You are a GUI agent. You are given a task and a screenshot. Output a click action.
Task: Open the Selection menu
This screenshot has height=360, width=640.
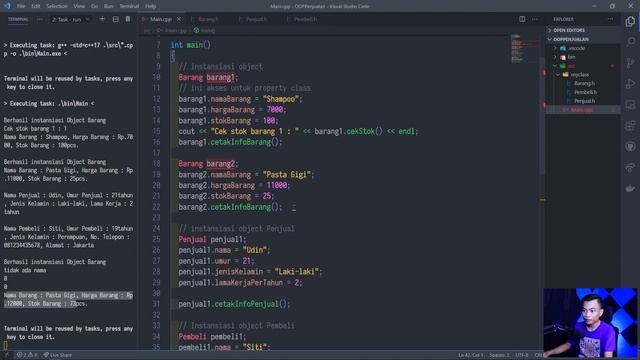click(x=57, y=6)
